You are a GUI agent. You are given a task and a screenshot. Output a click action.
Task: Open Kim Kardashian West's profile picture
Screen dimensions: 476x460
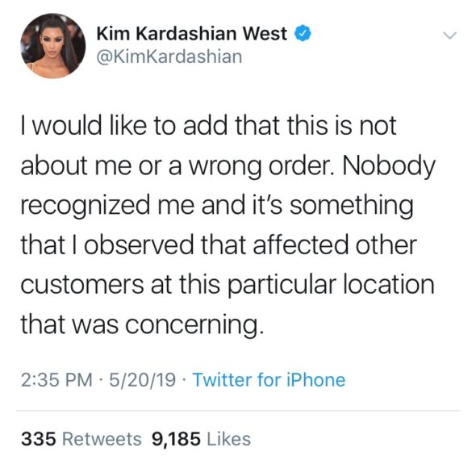point(52,46)
